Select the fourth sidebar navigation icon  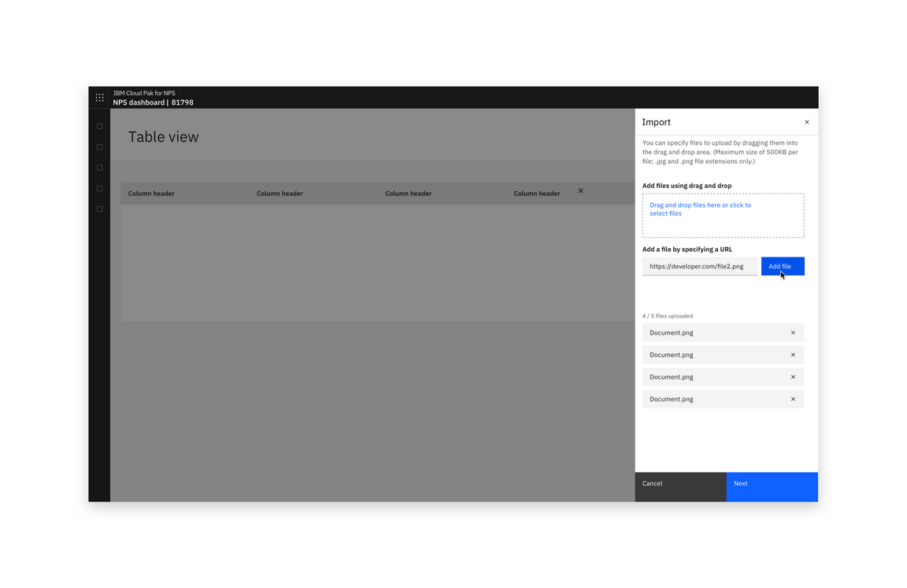[99, 187]
